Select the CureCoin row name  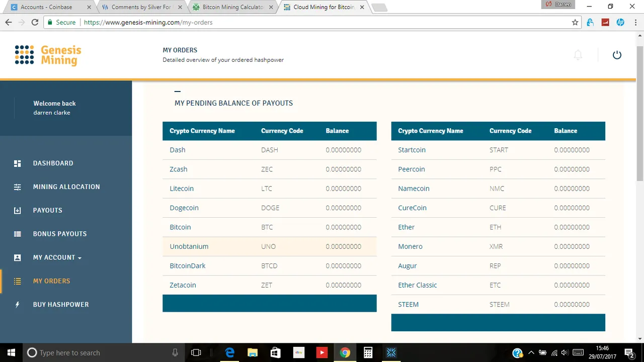pos(412,208)
